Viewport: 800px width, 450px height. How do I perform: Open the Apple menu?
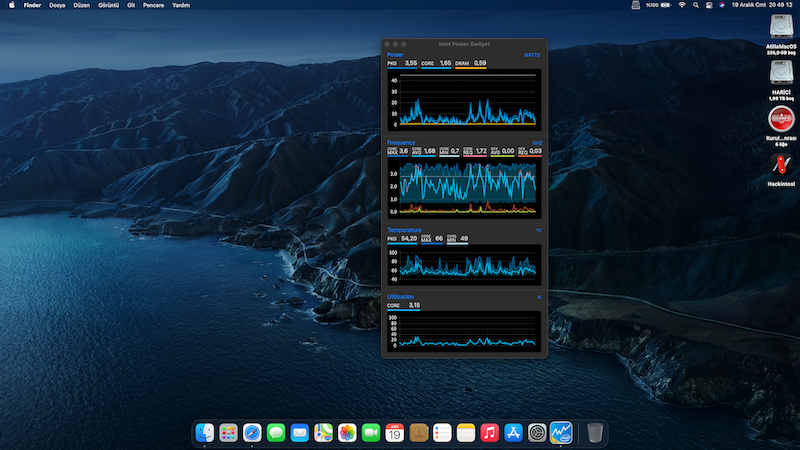[x=11, y=5]
